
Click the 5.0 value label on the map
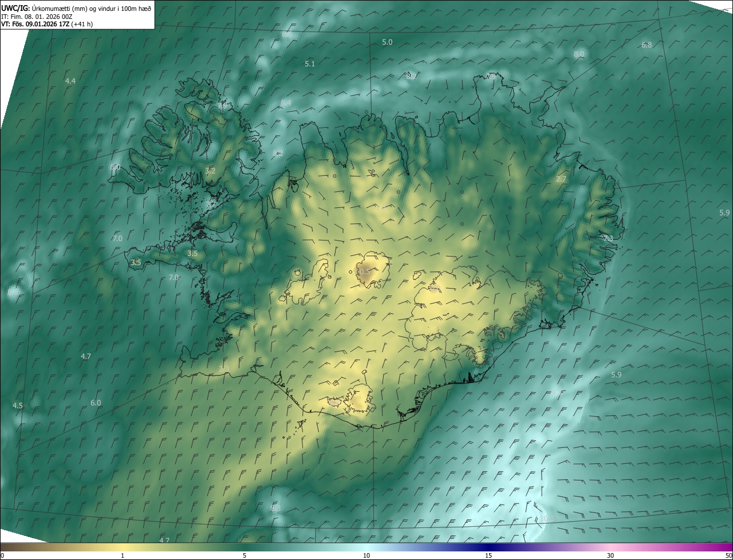coord(387,42)
